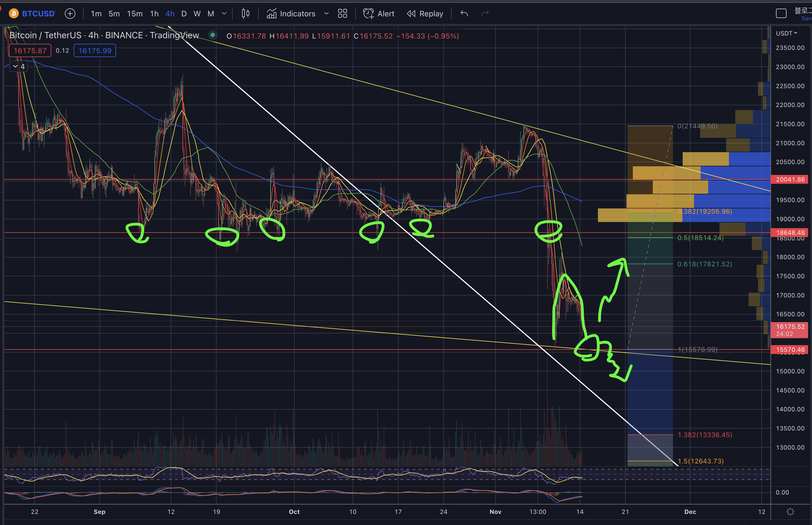Toggle the layout selection square icon
This screenshot has width=812, height=525.
[x=781, y=14]
